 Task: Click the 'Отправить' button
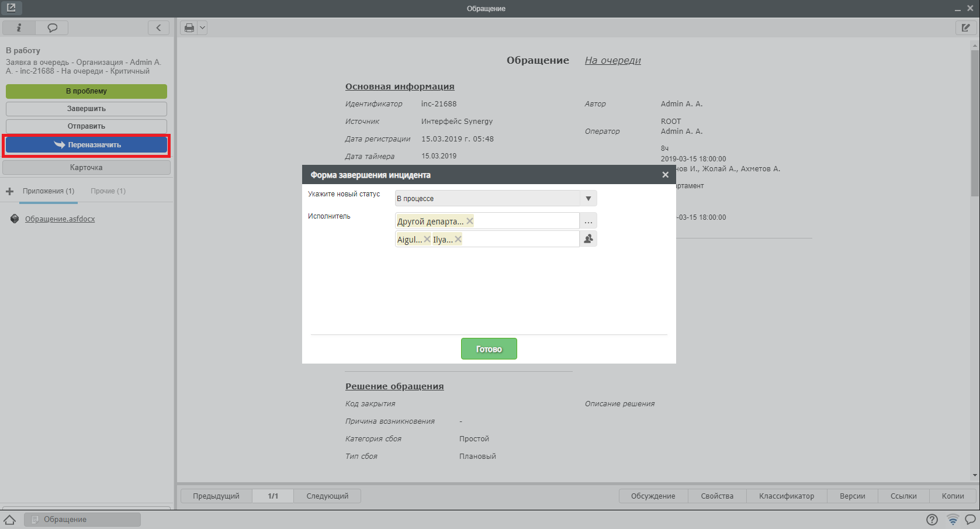pos(86,126)
